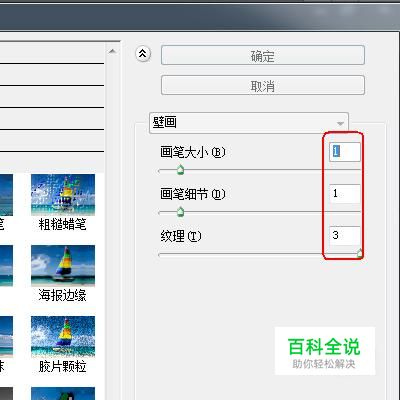Click the 纹理 value field
400x400 pixels.
click(344, 235)
